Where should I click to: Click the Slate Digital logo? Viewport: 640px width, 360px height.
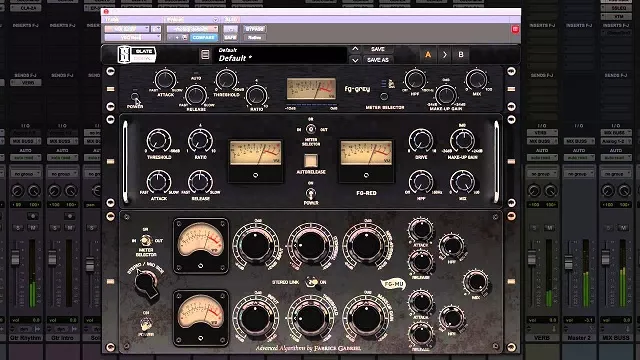pyautogui.click(x=137, y=54)
